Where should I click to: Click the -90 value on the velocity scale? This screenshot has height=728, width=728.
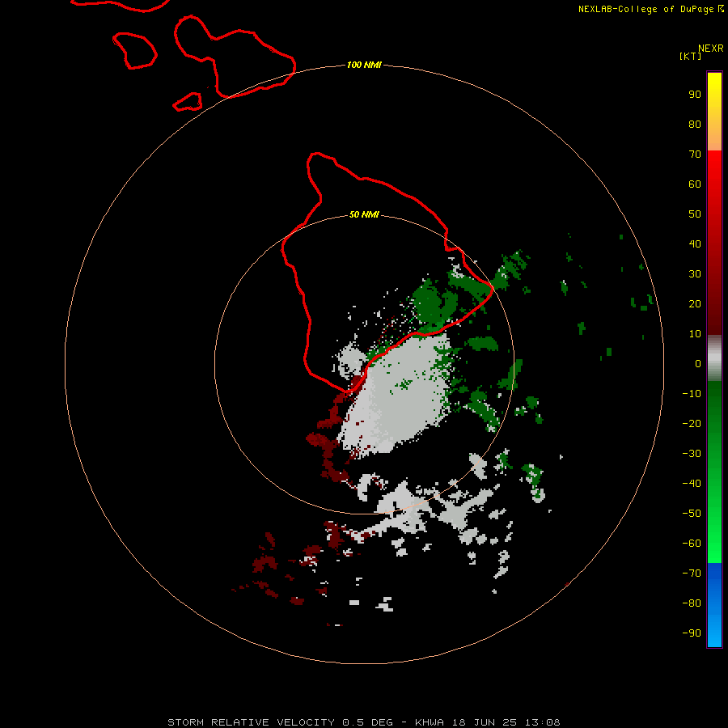click(692, 633)
